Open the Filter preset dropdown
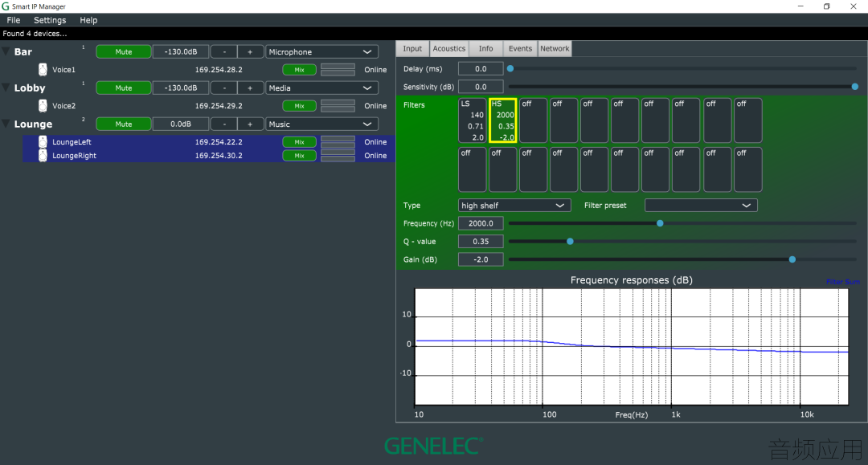This screenshot has height=465, width=868. (x=701, y=206)
